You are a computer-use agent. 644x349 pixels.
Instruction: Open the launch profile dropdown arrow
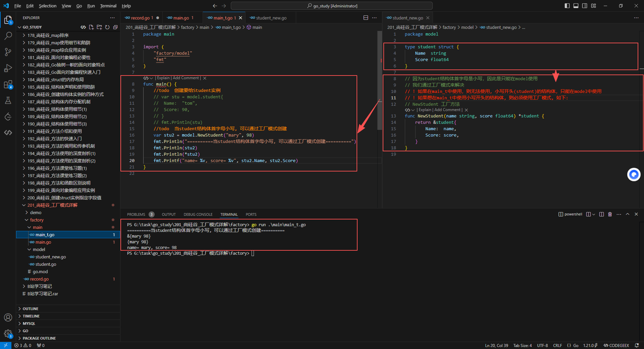594,214
